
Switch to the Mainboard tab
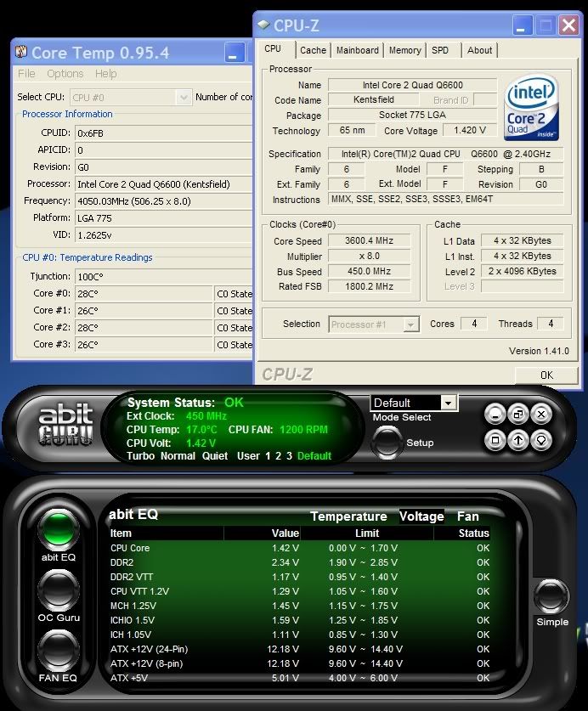click(x=358, y=50)
